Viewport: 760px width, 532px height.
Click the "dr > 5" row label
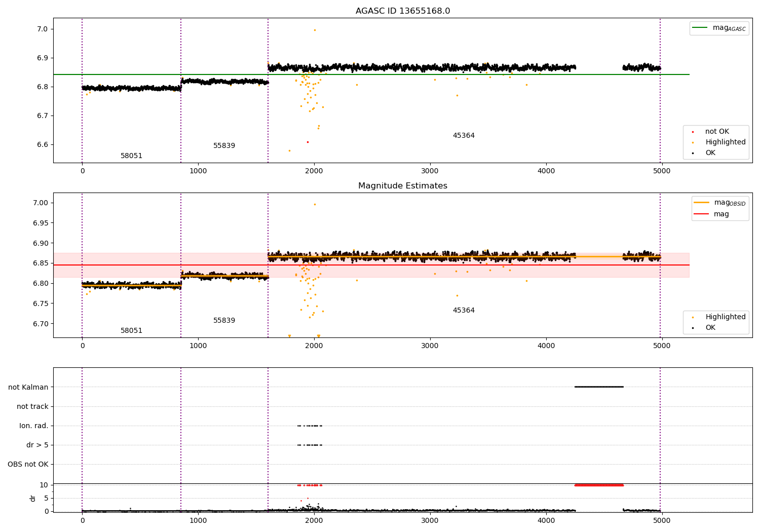click(37, 445)
